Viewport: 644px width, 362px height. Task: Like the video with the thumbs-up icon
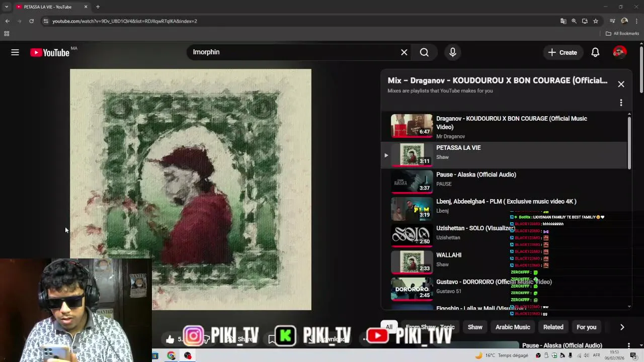coord(170,339)
